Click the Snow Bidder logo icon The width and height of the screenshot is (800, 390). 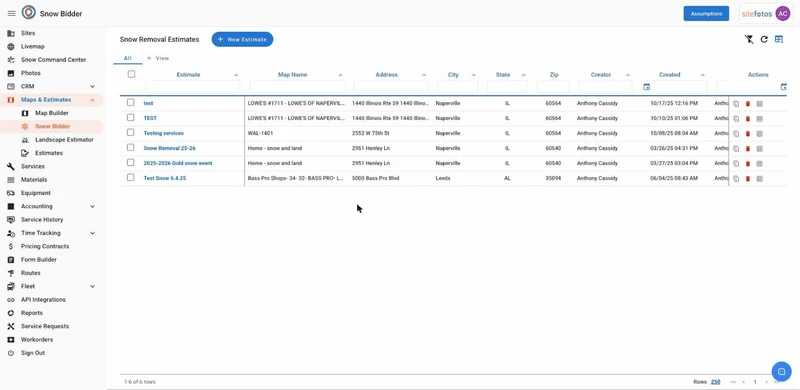(x=29, y=13)
